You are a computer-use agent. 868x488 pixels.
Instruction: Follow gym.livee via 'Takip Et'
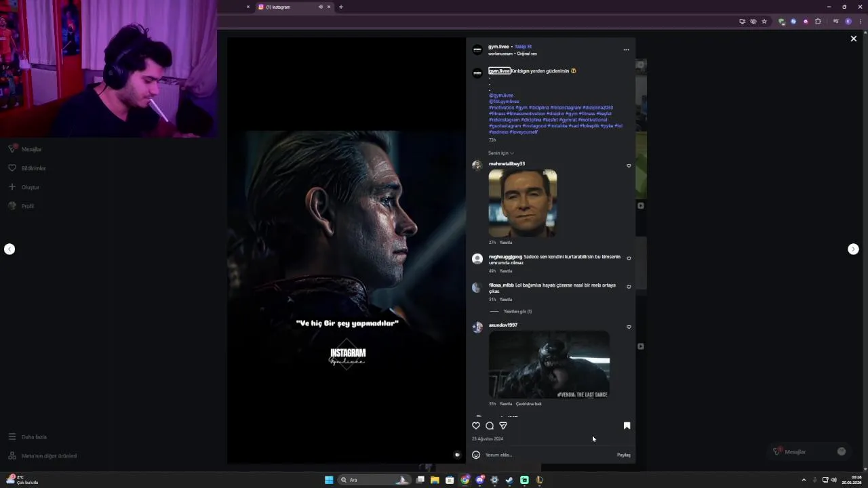click(523, 47)
